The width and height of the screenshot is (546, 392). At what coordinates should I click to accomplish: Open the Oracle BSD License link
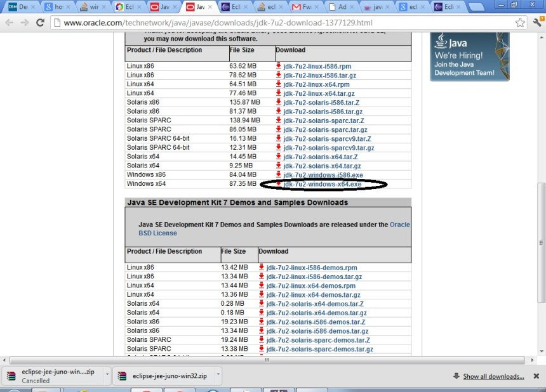(x=157, y=233)
